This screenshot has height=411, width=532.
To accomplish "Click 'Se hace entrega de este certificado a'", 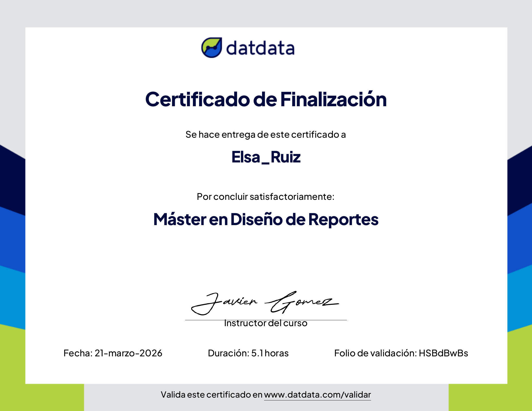I will [266, 135].
